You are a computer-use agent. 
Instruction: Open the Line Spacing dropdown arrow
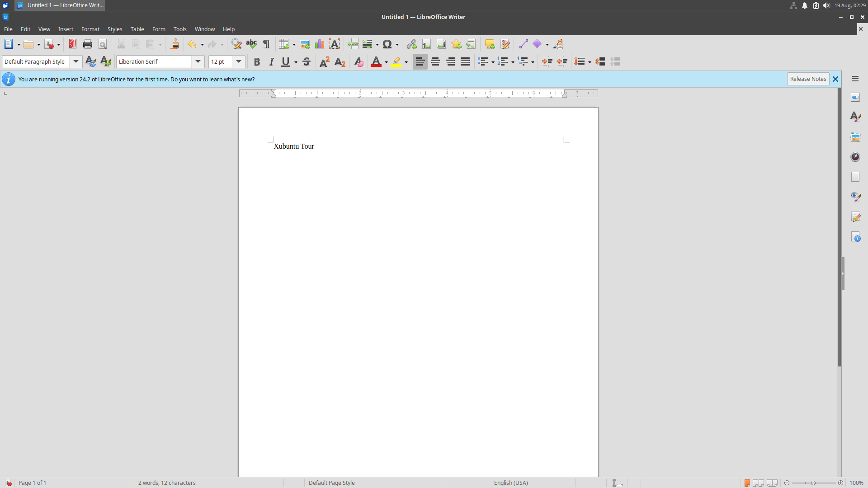click(590, 62)
